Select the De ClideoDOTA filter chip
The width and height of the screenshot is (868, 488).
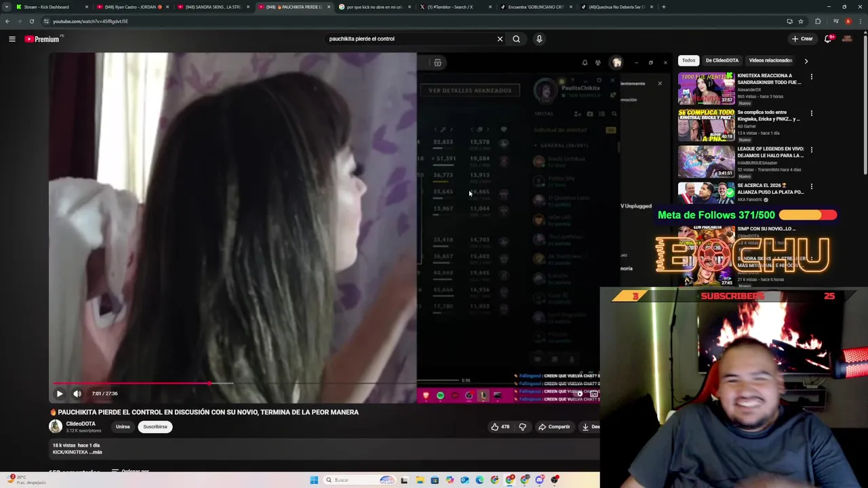(722, 60)
